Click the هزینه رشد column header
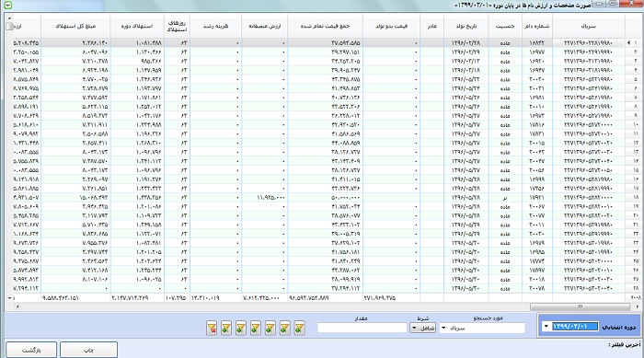Screen dimensions: 644x358 [216, 26]
